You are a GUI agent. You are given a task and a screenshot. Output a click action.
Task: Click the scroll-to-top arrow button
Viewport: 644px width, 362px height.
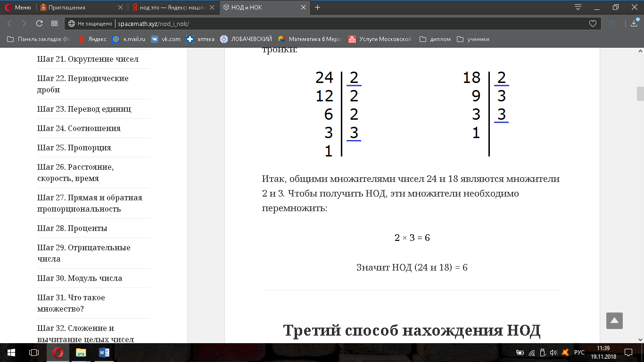[614, 321]
